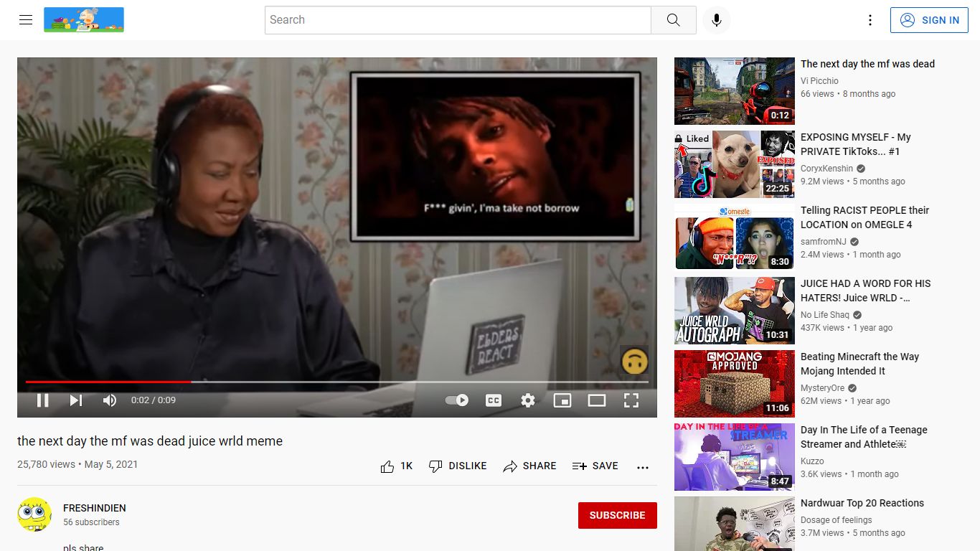Go to the homepage via the site logo
The width and height of the screenshot is (980, 551).
(x=84, y=20)
